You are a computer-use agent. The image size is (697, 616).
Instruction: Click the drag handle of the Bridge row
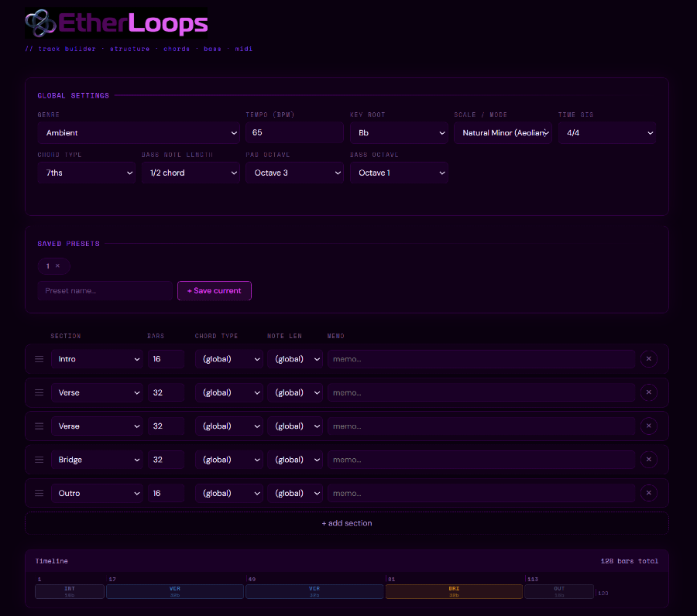(x=39, y=460)
